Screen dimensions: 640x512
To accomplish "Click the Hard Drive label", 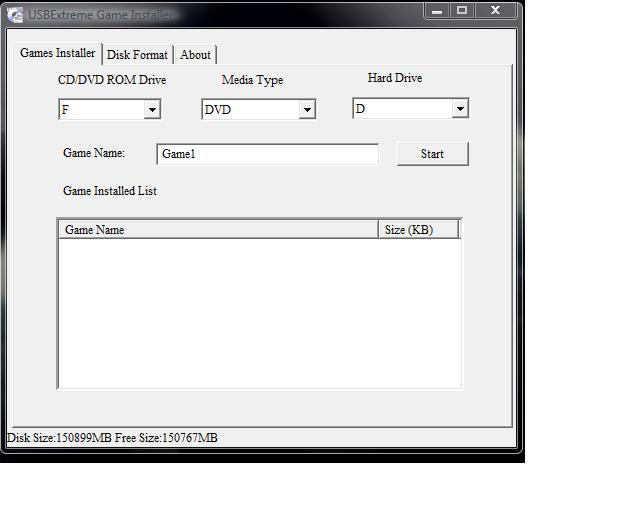I will [x=395, y=78].
